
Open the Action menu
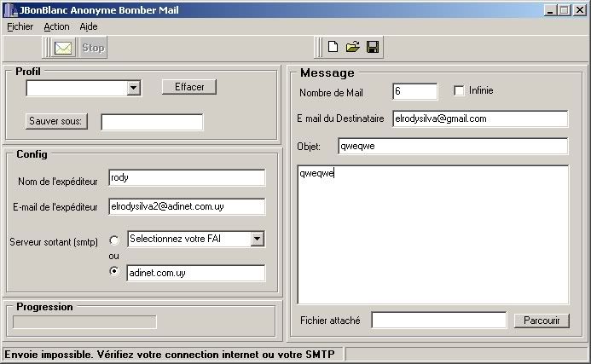tap(56, 26)
